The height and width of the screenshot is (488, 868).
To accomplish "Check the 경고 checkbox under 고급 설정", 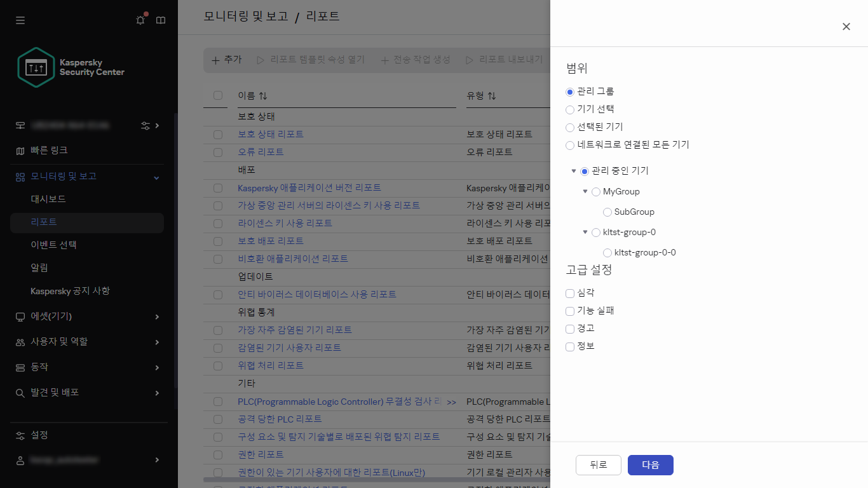I will tap(569, 329).
